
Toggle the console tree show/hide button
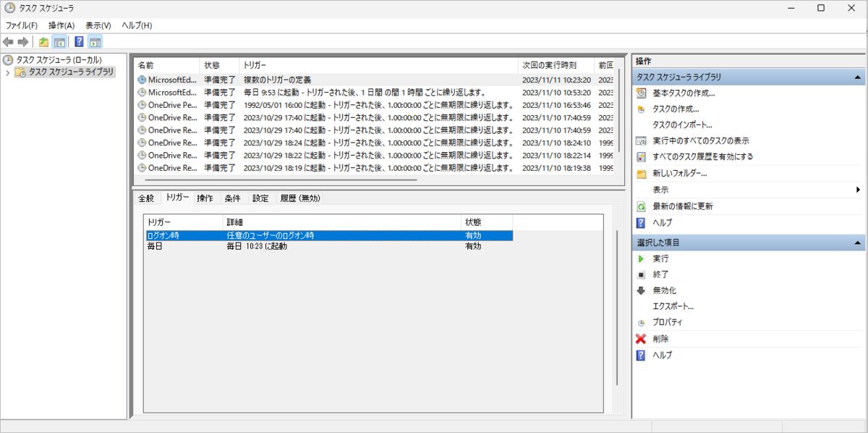pyautogui.click(x=59, y=42)
